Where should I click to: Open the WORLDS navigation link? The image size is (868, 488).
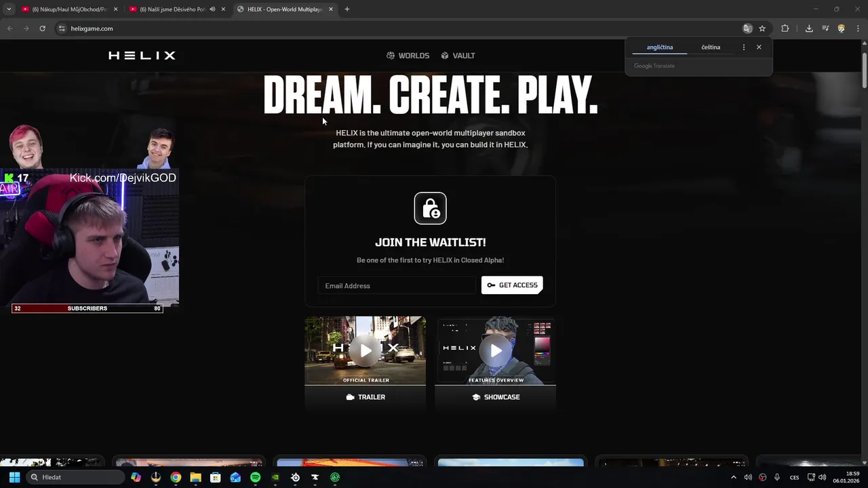[408, 56]
